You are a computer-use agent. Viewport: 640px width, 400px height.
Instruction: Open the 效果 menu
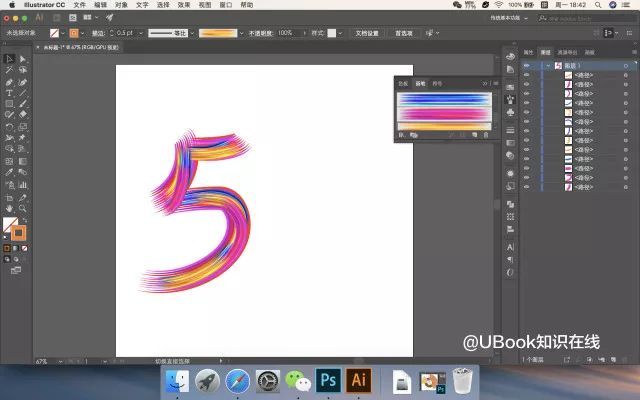click(184, 5)
